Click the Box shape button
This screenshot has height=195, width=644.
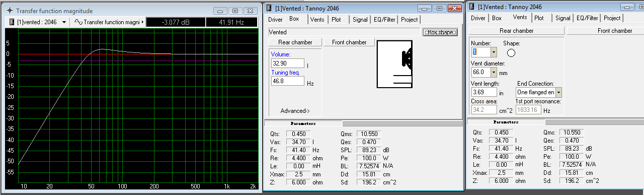click(x=440, y=32)
